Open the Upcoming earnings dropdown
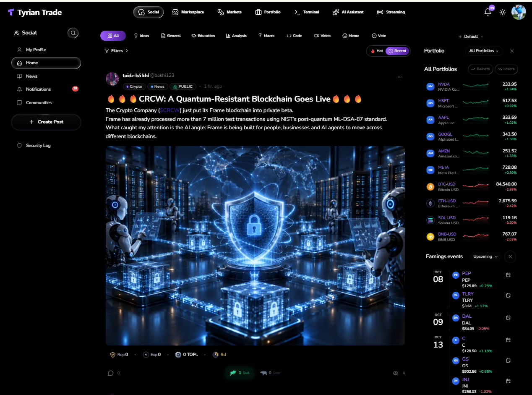The image size is (532, 395). coord(485,256)
